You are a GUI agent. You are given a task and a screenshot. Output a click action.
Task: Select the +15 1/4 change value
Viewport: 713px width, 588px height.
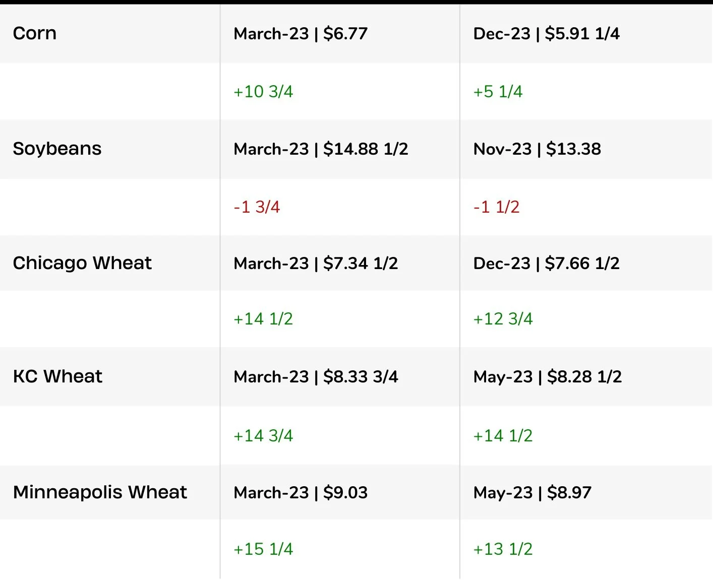(x=263, y=549)
